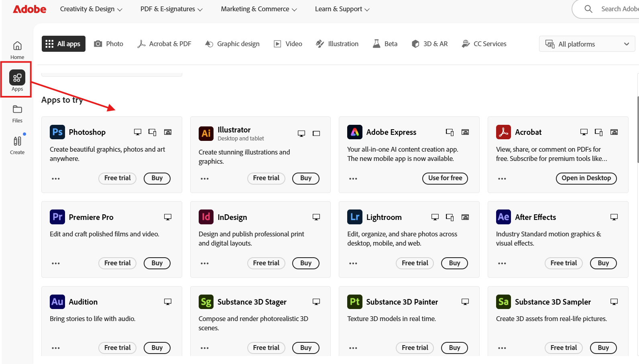Click the Lightroom app icon
639x364 pixels.
(355, 217)
